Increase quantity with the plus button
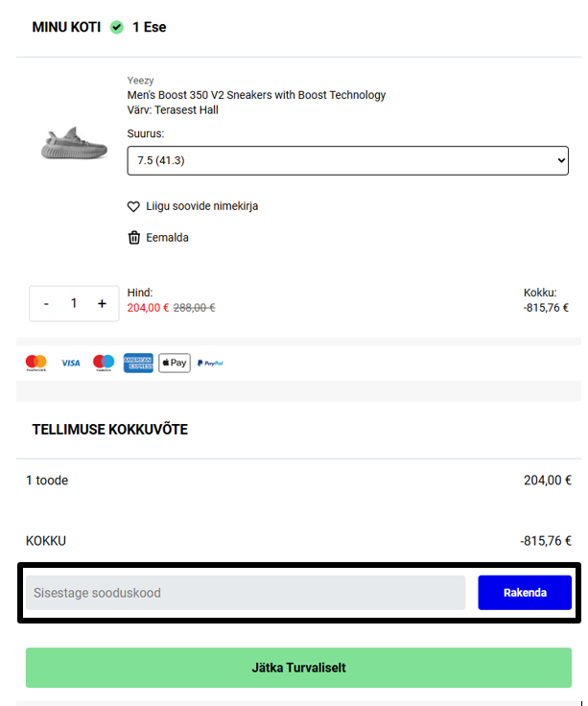588x706 pixels. [102, 303]
